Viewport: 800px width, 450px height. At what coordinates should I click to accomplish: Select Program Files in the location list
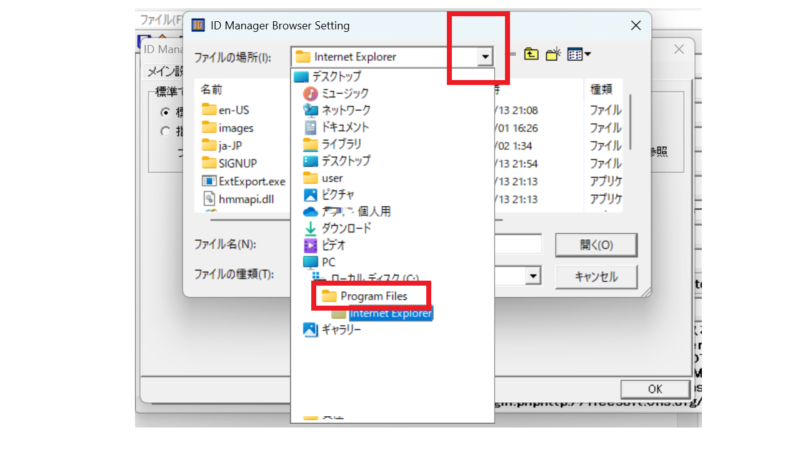pyautogui.click(x=365, y=296)
